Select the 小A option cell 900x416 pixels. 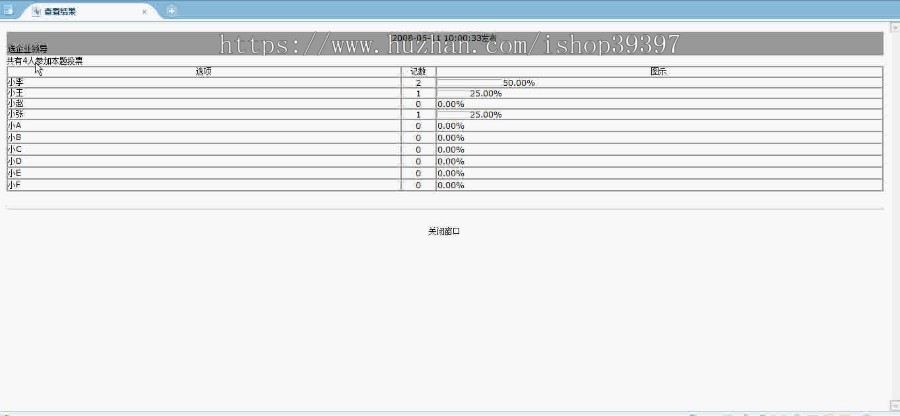coord(204,126)
